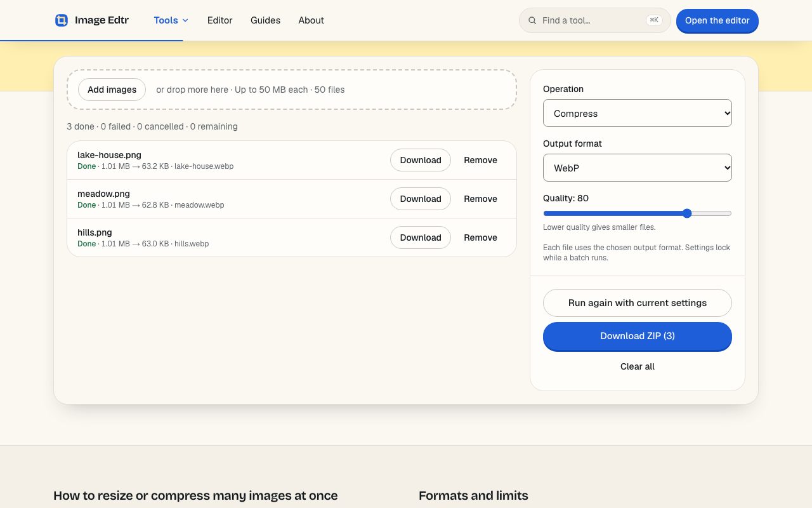Click the search magnifier icon
Viewport: 812px width, 508px height.
coord(532,20)
